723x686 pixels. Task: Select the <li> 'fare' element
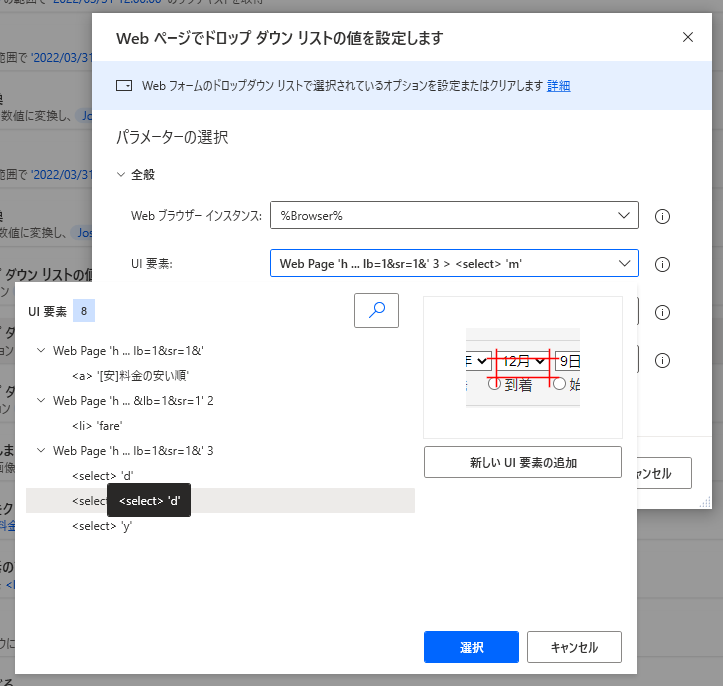[97, 426]
